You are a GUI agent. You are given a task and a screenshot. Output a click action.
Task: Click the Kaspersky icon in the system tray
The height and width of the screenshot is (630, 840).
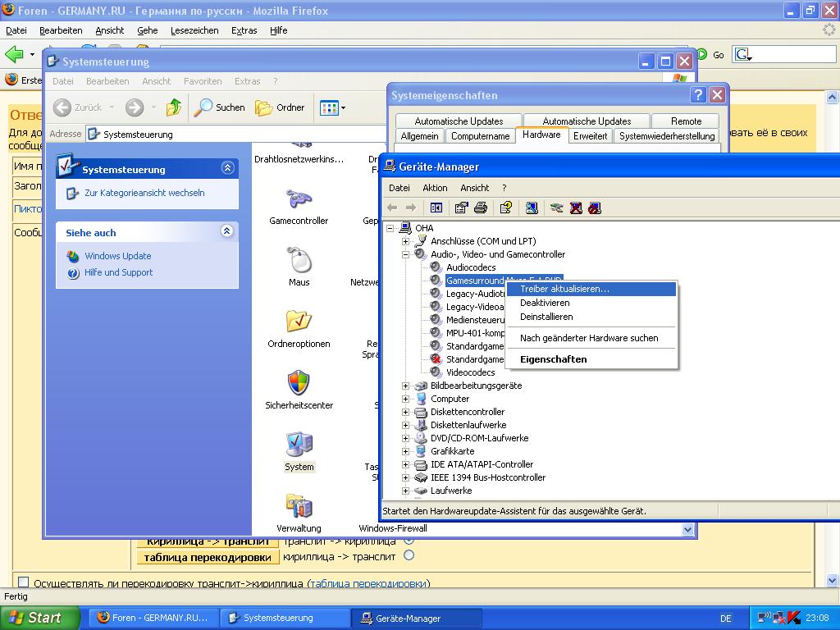794,618
